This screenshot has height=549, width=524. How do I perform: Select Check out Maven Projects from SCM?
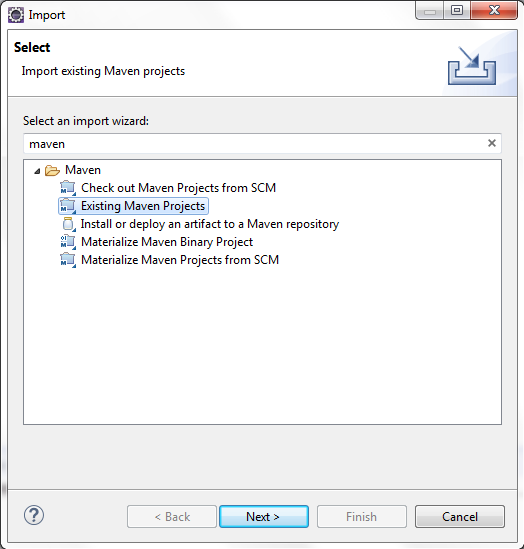coord(178,188)
